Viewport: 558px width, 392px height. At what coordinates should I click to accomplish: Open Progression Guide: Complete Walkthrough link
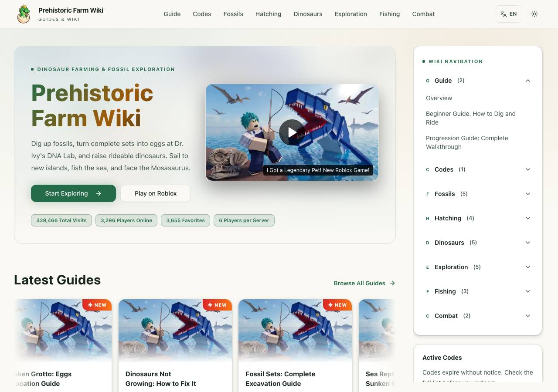[467, 142]
